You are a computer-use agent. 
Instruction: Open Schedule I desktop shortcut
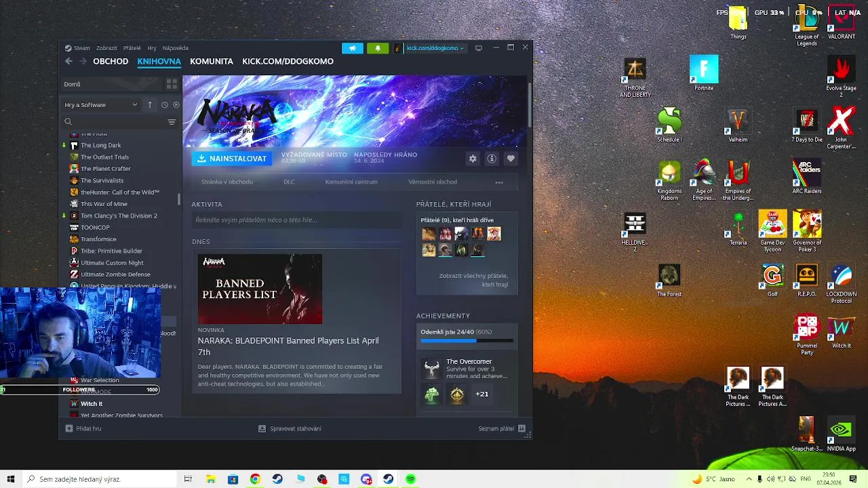[x=669, y=125]
